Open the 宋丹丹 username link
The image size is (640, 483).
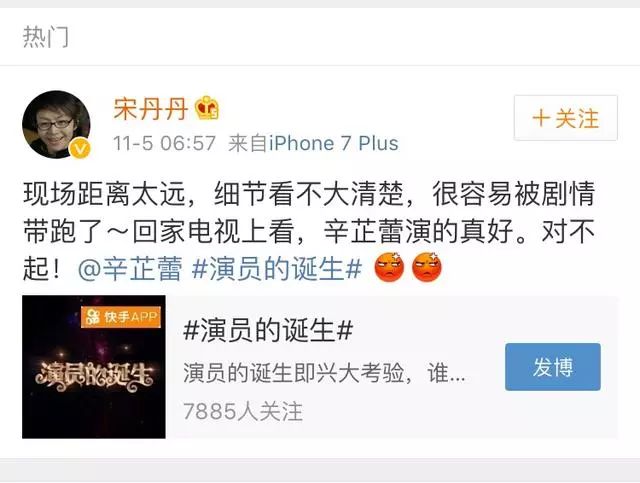(151, 109)
